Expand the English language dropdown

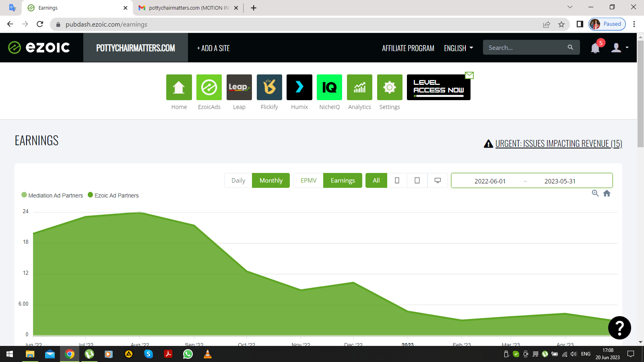click(458, 48)
